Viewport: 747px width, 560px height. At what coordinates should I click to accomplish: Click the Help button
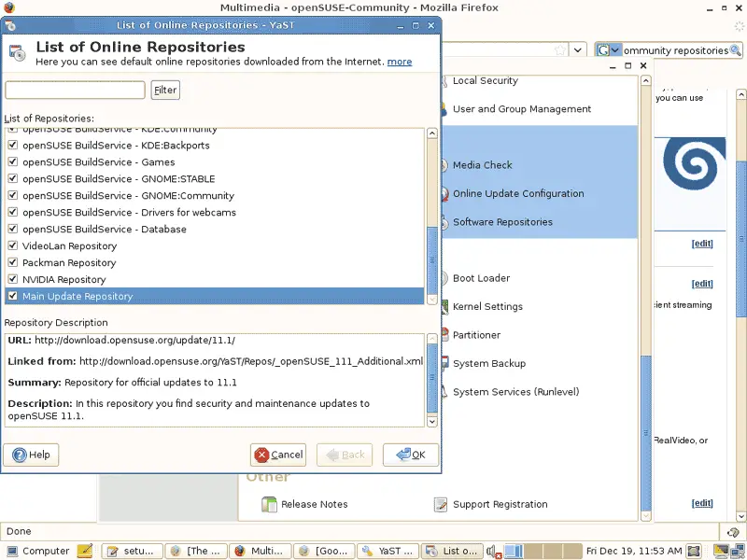coord(31,455)
